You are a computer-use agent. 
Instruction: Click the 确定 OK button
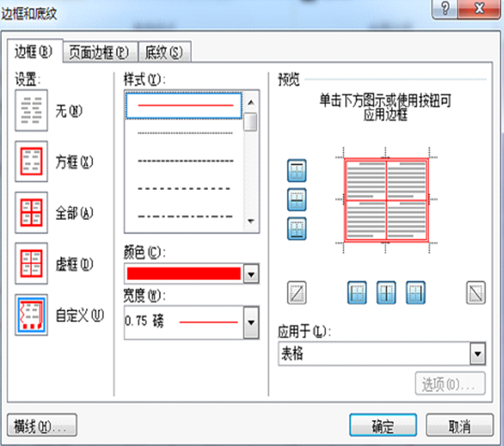click(383, 425)
